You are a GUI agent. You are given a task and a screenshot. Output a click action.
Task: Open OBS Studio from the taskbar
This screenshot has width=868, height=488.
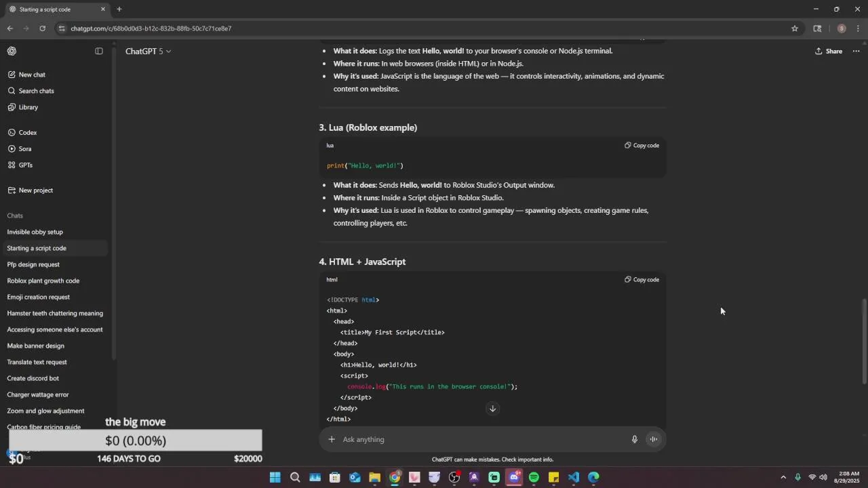point(454,478)
